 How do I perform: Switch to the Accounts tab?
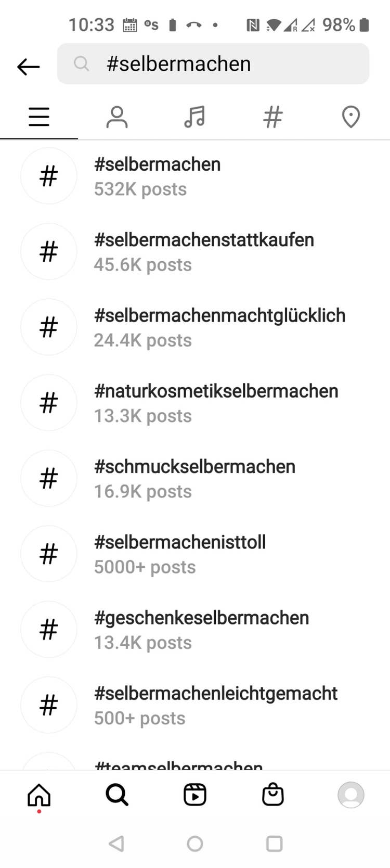tap(117, 117)
